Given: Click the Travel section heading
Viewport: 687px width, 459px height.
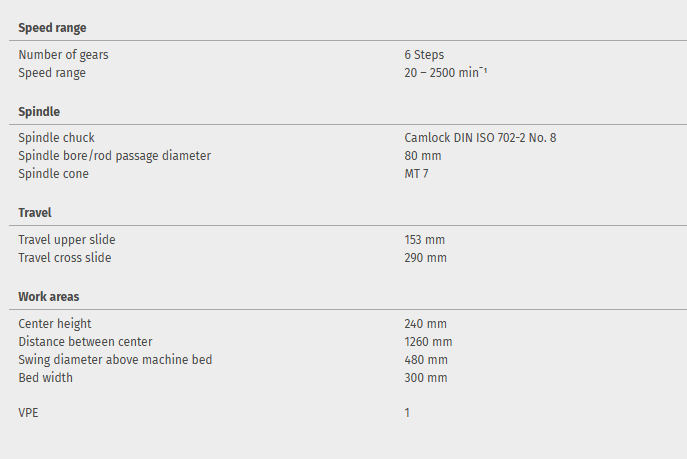Looking at the screenshot, I should point(35,213).
